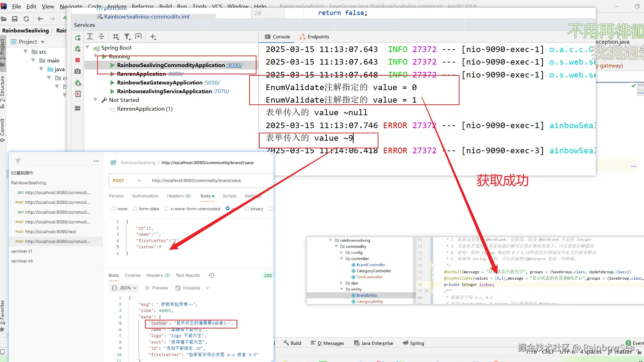Collapse the main folder in Project tree

click(33, 60)
